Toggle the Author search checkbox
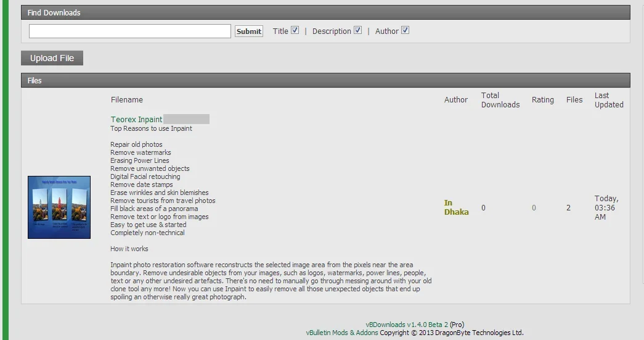Viewport: 644px width, 340px height. 405,30
